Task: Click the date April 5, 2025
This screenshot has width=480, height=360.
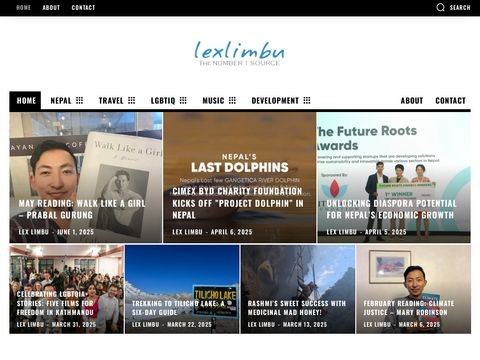Action: coord(386,232)
